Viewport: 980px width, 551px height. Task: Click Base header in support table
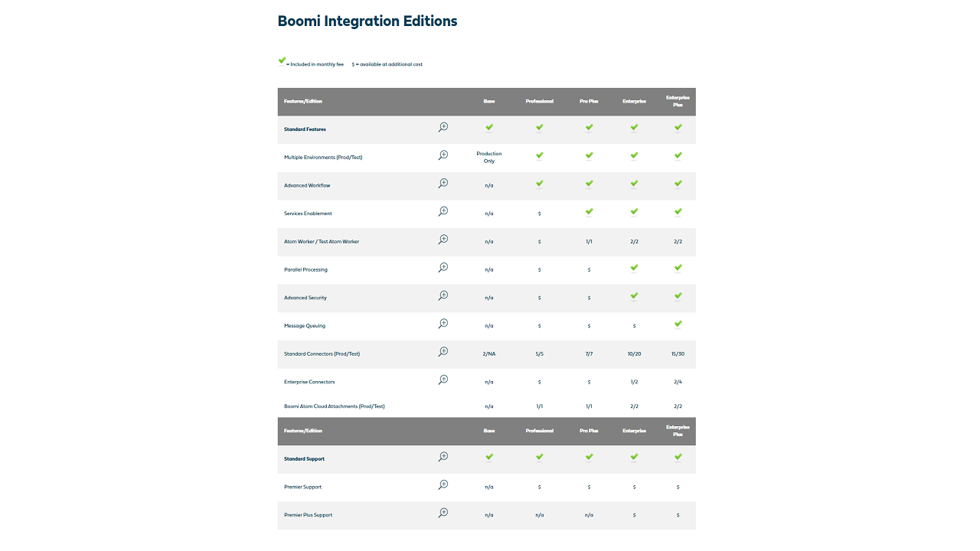point(489,431)
